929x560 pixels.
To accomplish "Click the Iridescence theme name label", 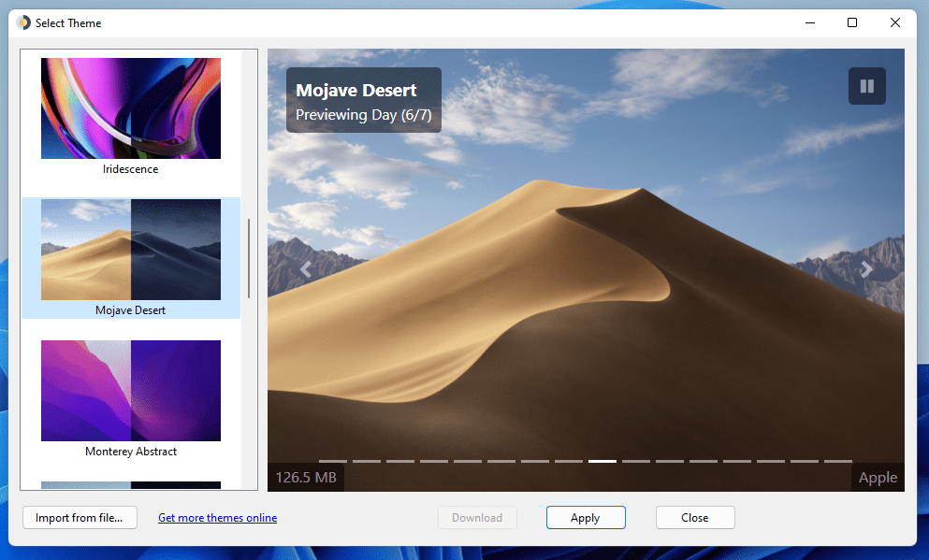I will pyautogui.click(x=130, y=169).
